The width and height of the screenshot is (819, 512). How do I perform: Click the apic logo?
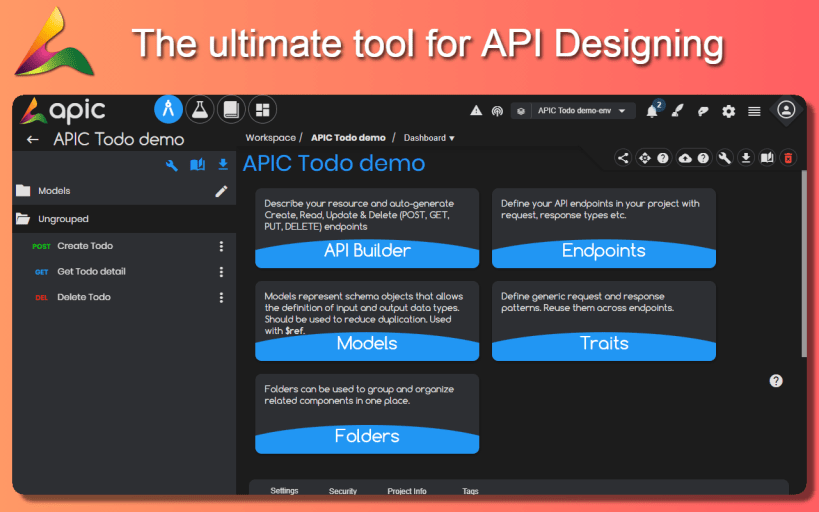coord(63,111)
